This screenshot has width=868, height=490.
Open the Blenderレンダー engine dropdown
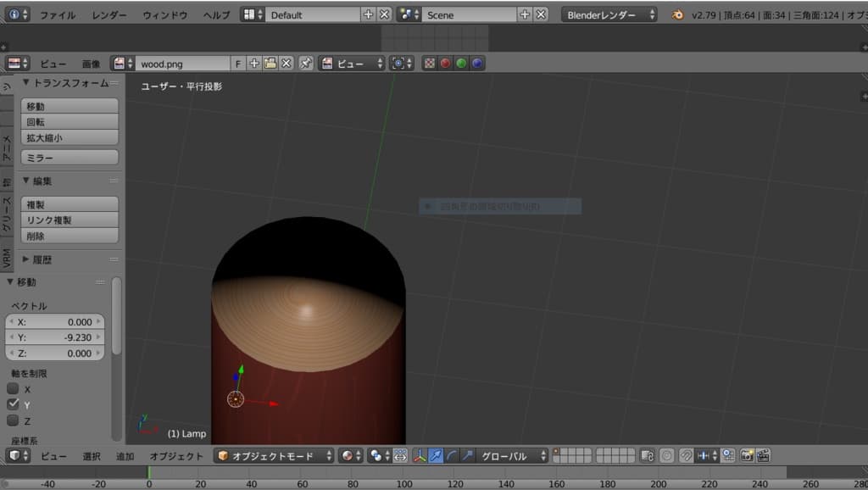(609, 15)
